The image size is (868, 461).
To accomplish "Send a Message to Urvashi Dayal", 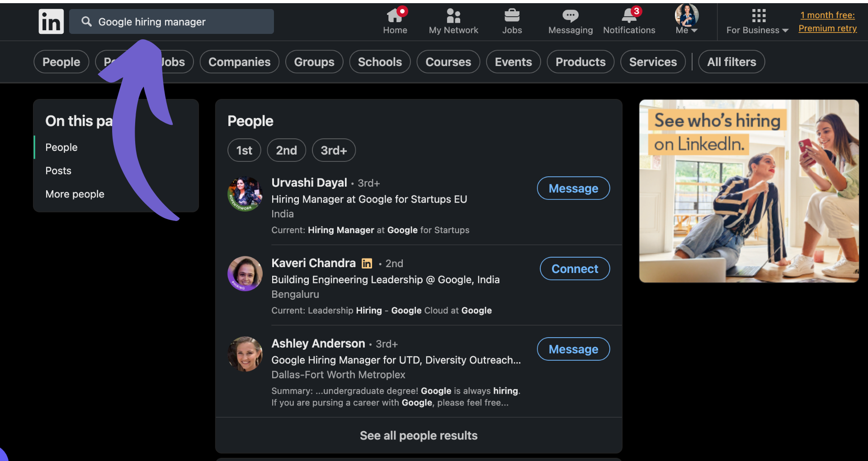I will pos(573,188).
